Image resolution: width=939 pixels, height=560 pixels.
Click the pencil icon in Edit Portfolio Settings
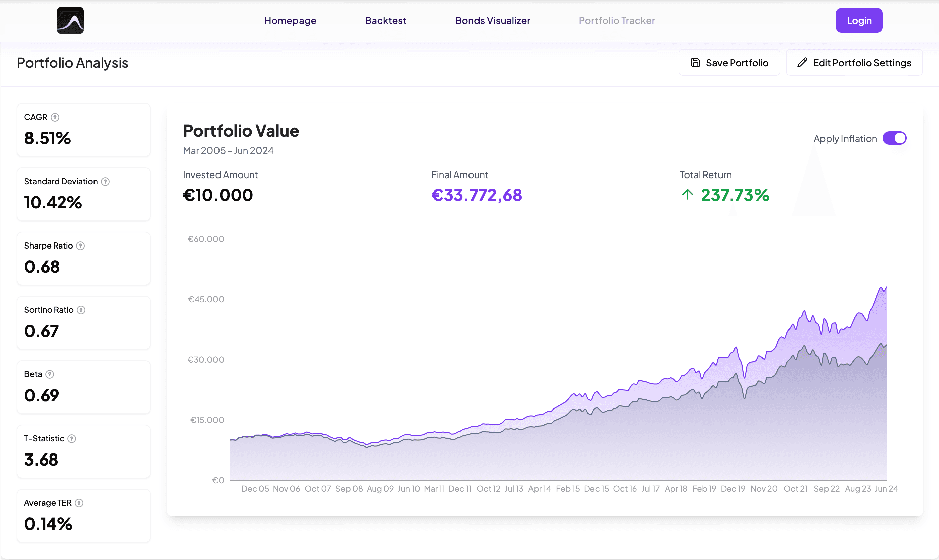point(802,63)
